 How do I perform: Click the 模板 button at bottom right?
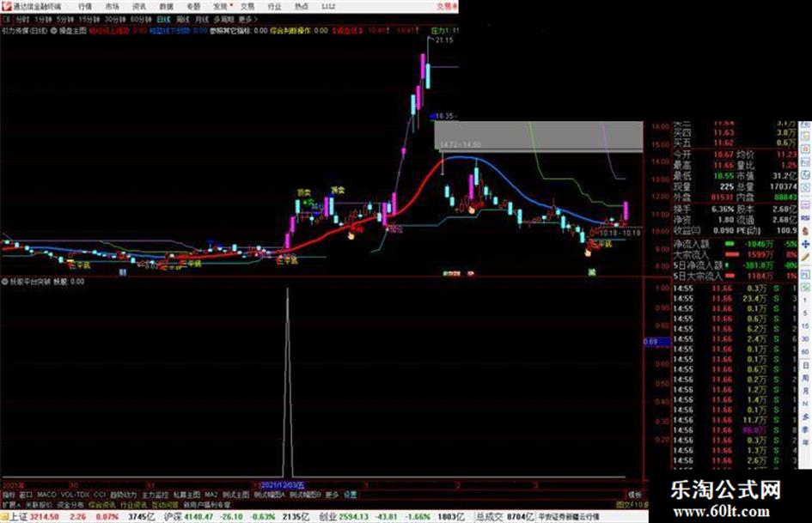[635, 495]
